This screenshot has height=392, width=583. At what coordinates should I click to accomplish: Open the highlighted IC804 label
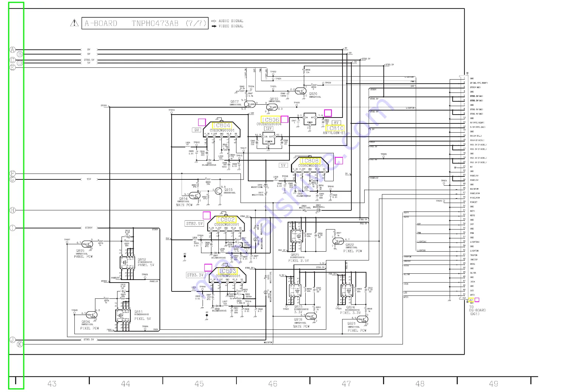(221, 126)
